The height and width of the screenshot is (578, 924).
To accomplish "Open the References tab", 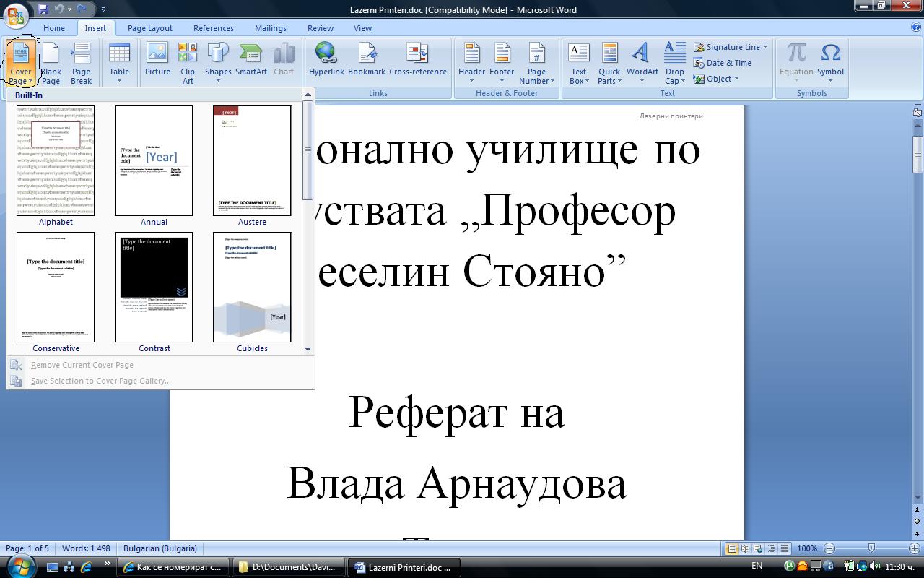I will coord(214,28).
